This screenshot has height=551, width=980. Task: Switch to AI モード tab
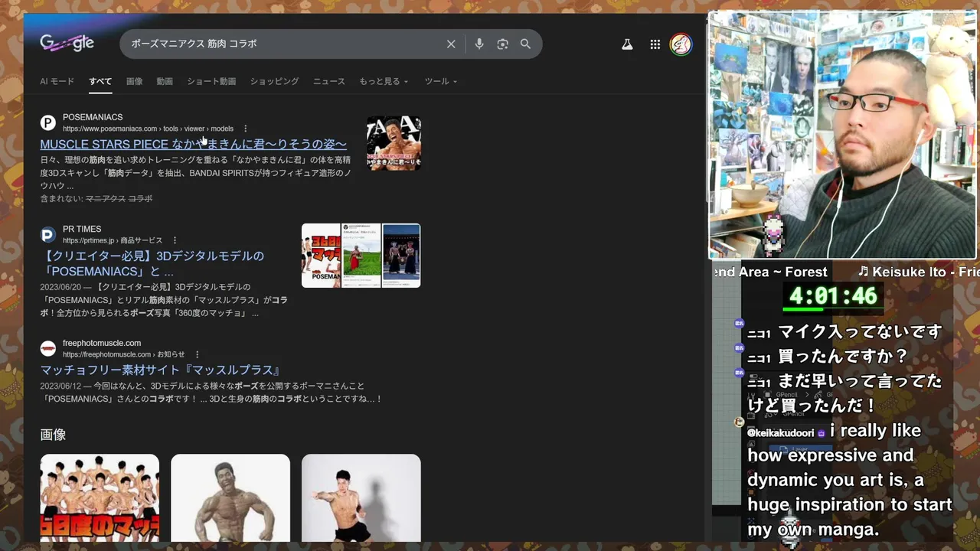point(57,81)
